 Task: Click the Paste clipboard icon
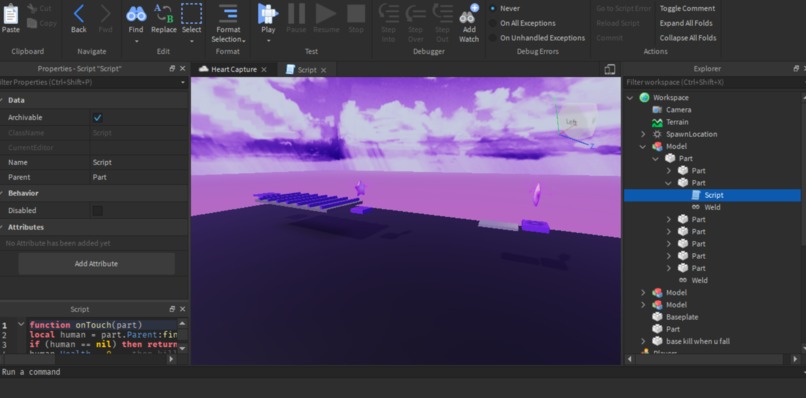(x=10, y=14)
